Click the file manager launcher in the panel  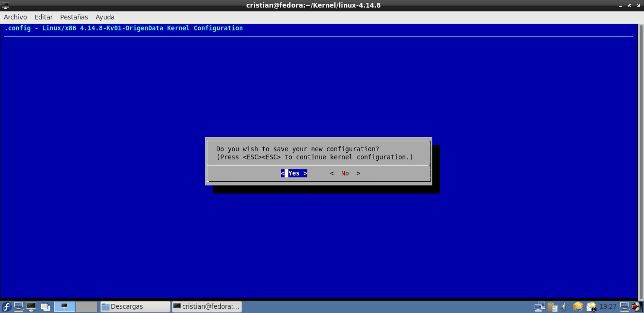click(x=19, y=307)
